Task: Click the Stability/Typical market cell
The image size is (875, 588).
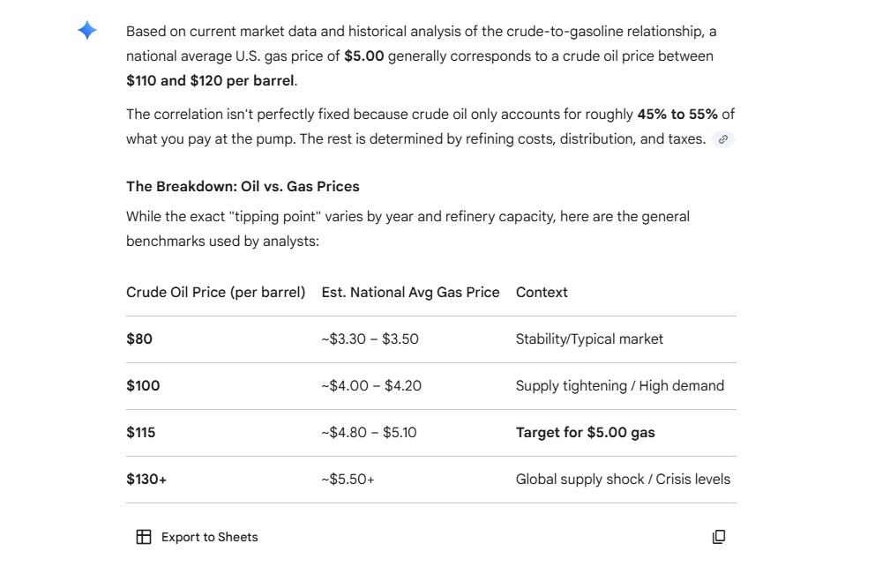Action: (589, 339)
